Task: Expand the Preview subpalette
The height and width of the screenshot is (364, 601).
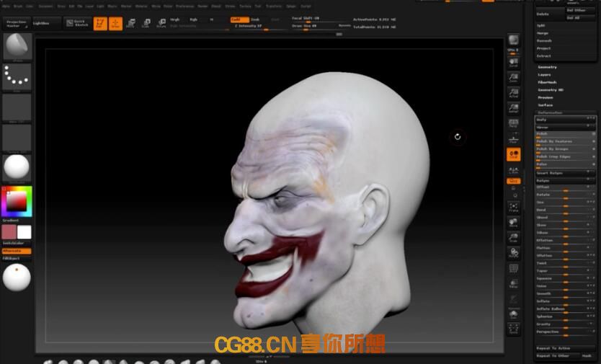Action: coord(545,98)
